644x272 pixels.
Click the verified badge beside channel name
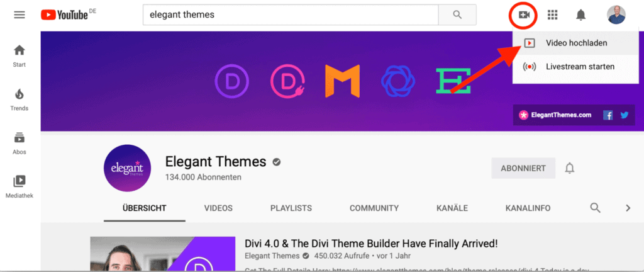tap(277, 162)
